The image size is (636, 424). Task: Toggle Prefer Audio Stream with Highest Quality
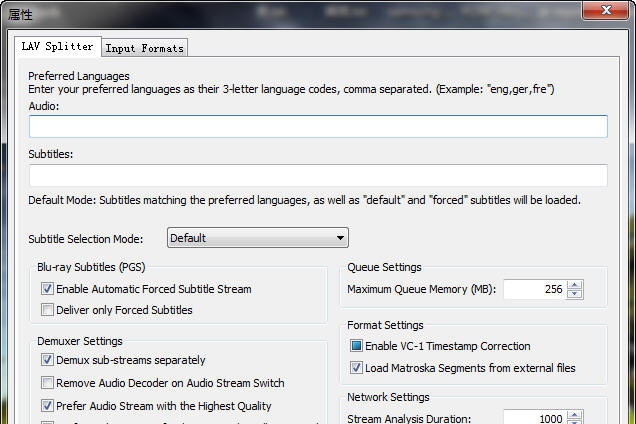[x=47, y=406]
